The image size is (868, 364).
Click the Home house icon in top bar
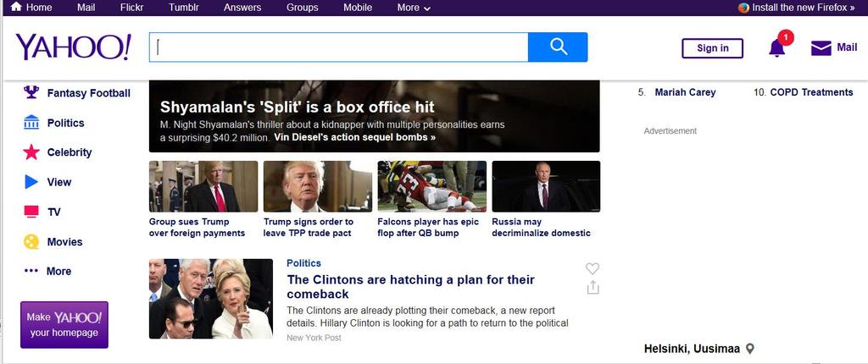click(x=17, y=7)
